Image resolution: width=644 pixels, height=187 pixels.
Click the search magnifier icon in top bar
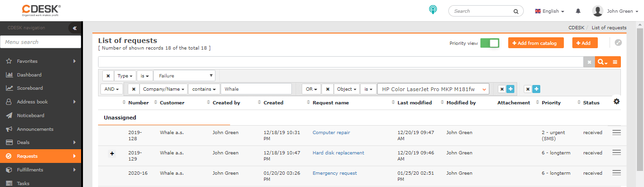(516, 11)
